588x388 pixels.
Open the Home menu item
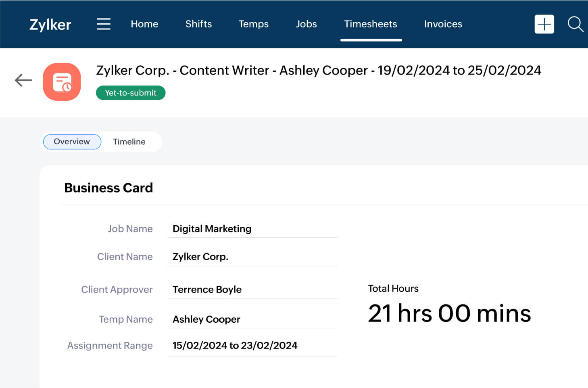click(x=144, y=24)
